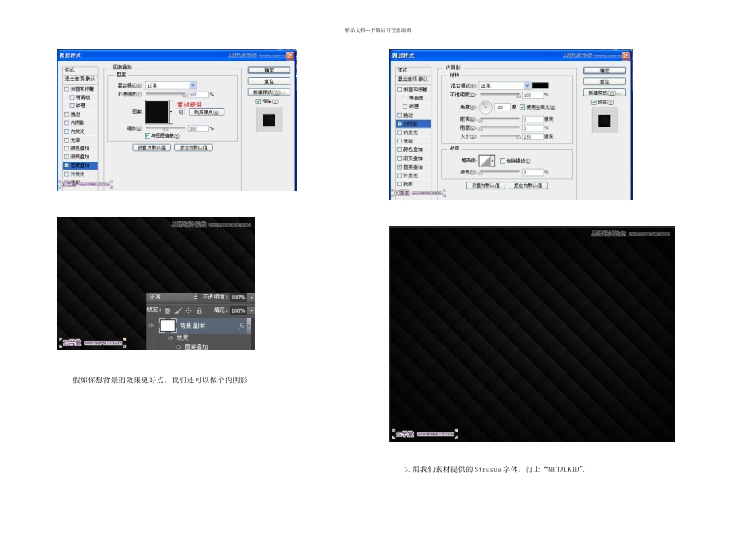Click inner shadow black color swatch
The width and height of the screenshot is (756, 535).
click(x=540, y=85)
